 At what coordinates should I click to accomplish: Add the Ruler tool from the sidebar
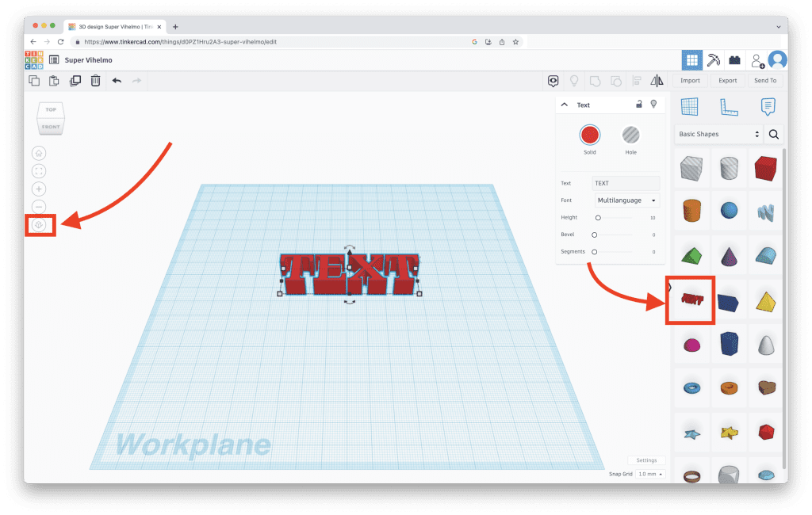(728, 107)
